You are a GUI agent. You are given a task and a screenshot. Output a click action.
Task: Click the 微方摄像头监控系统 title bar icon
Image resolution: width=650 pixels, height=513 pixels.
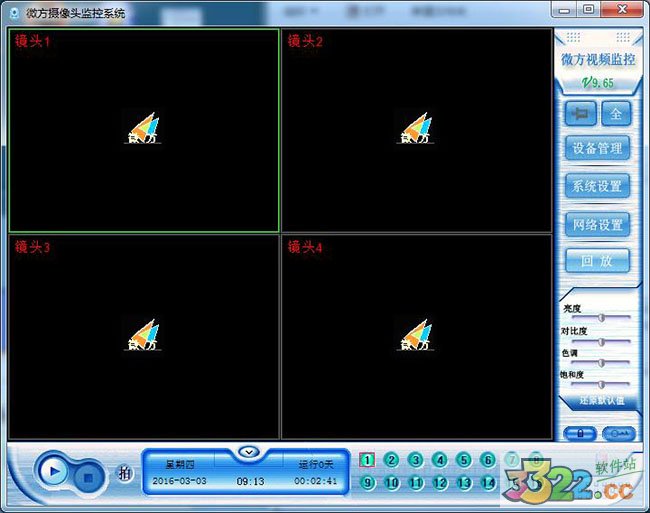(15, 13)
